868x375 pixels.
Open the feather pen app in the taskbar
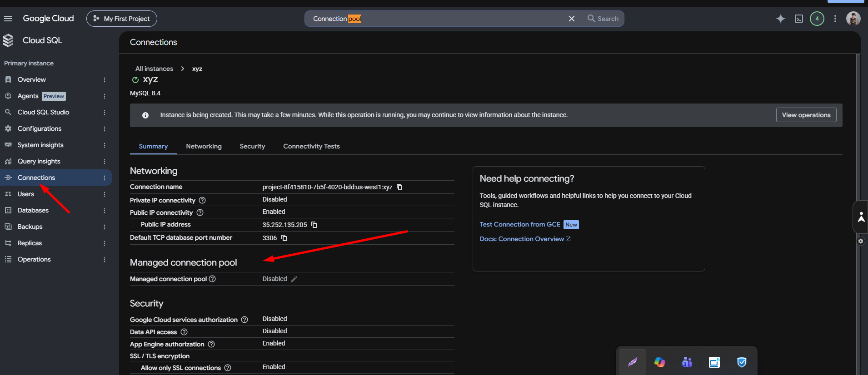pyautogui.click(x=633, y=362)
